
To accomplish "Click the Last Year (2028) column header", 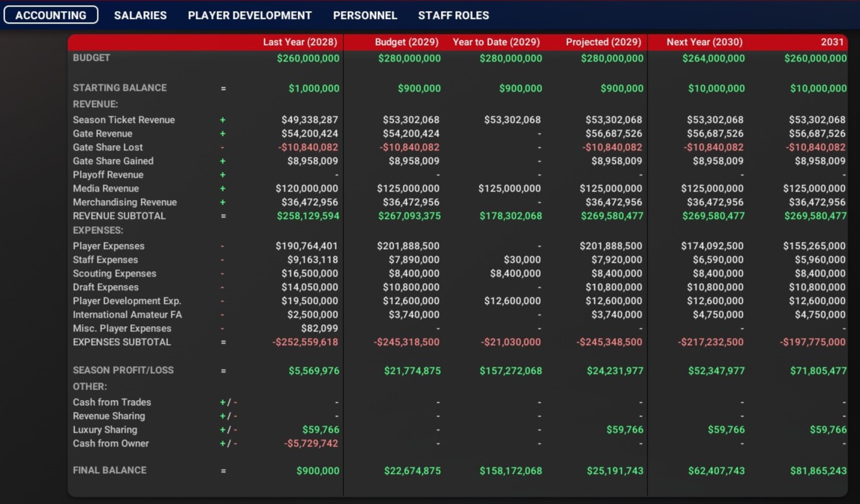I will 300,42.
